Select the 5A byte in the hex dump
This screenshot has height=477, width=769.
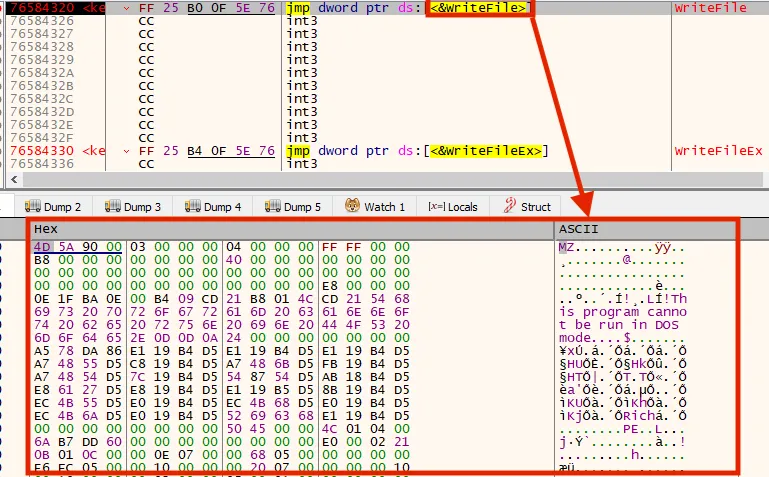click(x=66, y=247)
